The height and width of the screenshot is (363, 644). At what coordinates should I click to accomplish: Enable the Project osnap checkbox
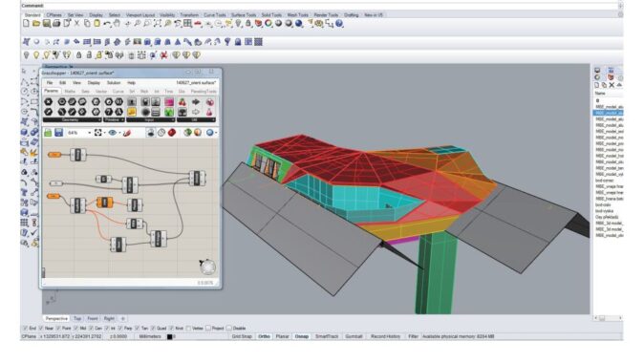click(208, 328)
